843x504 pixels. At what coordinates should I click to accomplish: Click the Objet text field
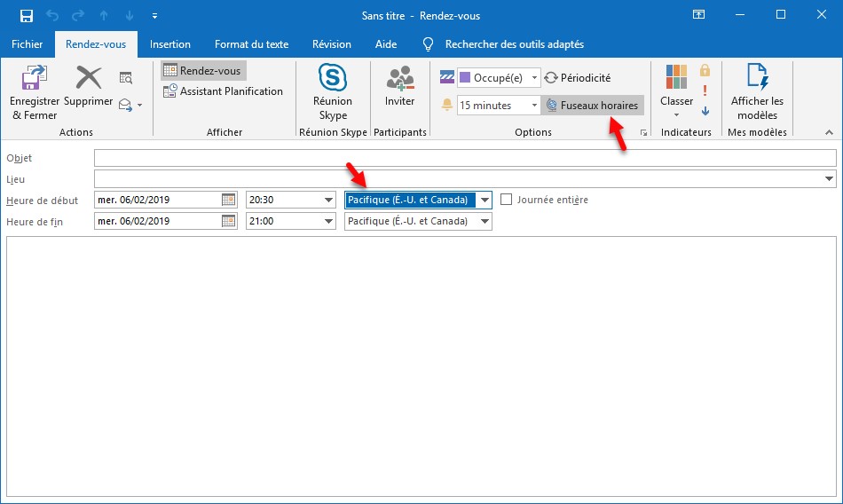coord(464,158)
